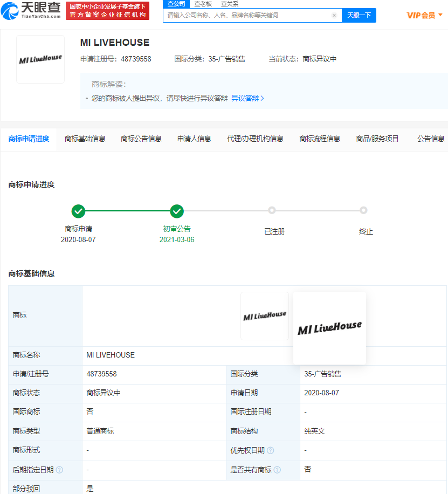Open the 商标申请进度 tab
Viewport: 448px width, 494px height.
pos(29,139)
